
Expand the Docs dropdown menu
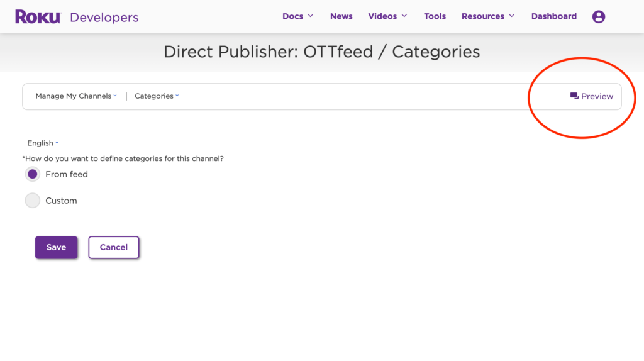[x=297, y=16]
